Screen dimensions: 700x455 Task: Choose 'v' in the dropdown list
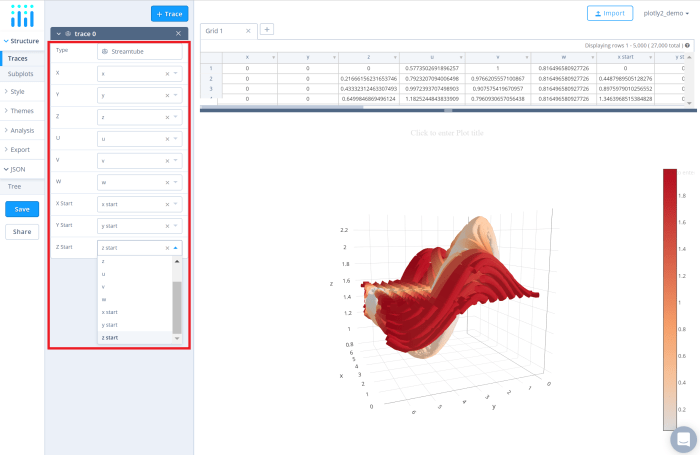pyautogui.click(x=135, y=287)
